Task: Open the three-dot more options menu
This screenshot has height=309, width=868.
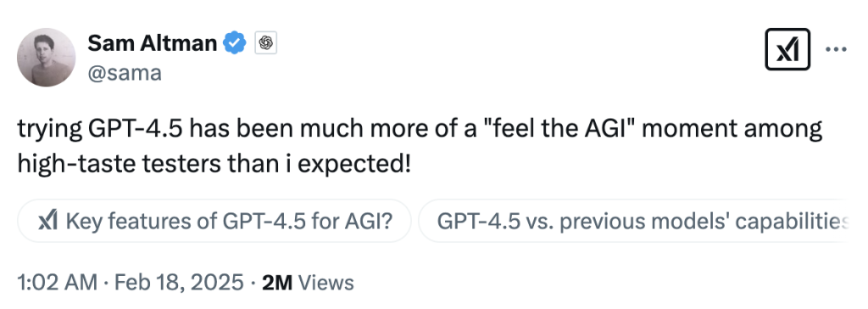Action: (x=836, y=49)
